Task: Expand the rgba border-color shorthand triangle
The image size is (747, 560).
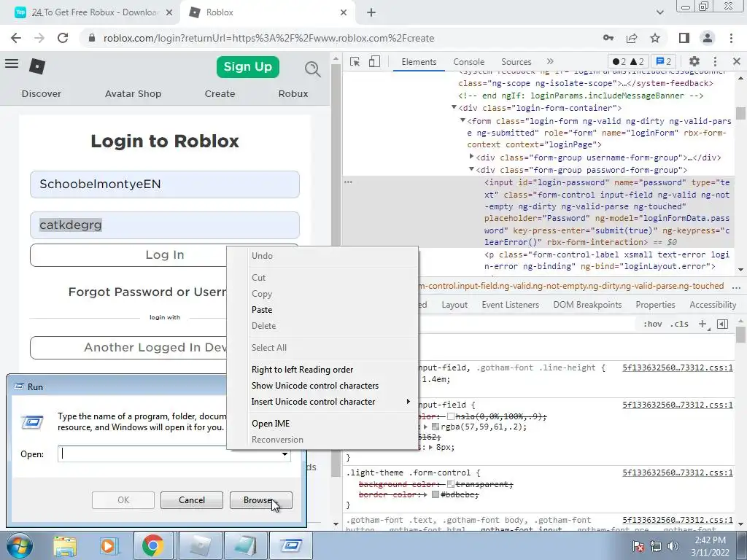Action: [425, 427]
